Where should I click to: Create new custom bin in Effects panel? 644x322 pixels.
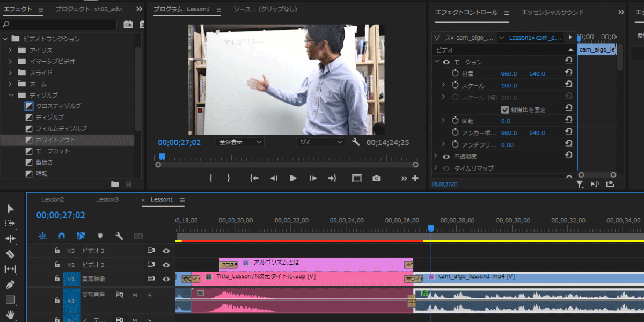pyautogui.click(x=115, y=184)
